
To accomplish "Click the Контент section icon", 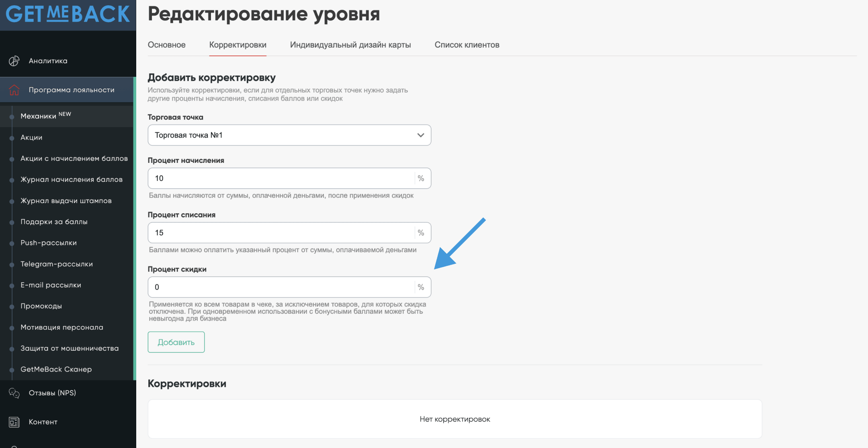I will point(14,422).
